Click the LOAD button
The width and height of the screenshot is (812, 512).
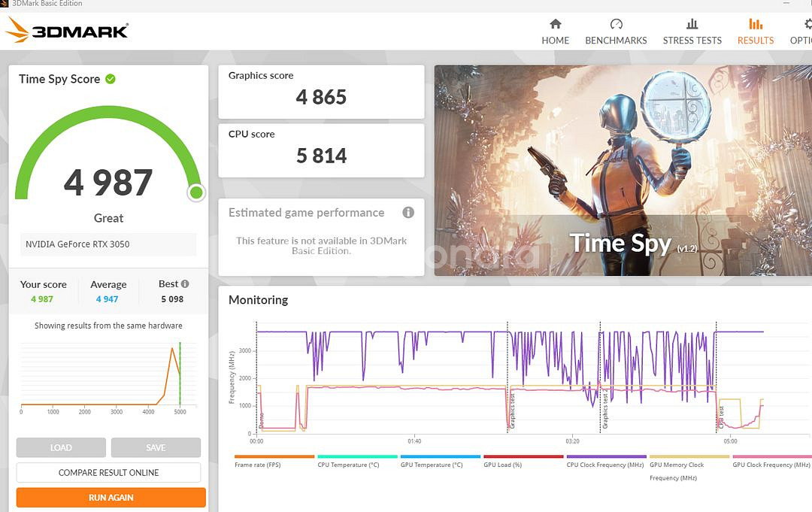pyautogui.click(x=61, y=447)
